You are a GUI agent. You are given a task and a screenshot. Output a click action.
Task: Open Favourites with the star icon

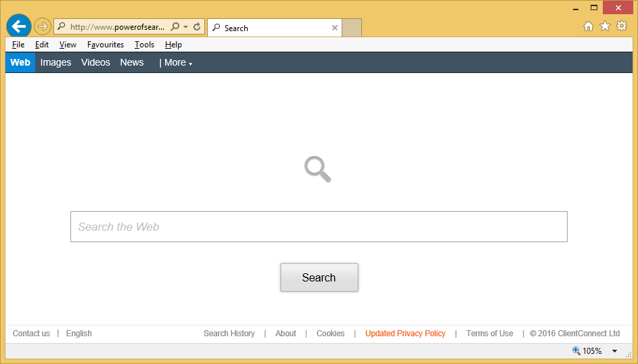point(605,26)
